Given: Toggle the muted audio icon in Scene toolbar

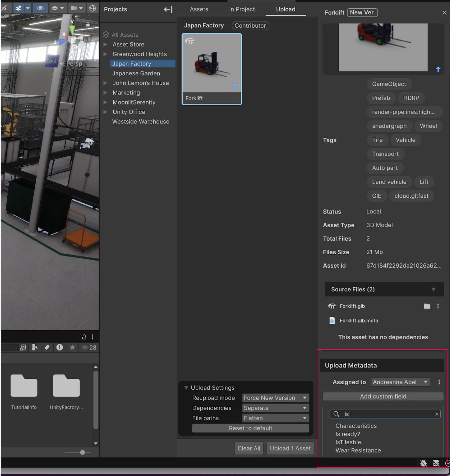Looking at the screenshot, I should 4,8.
